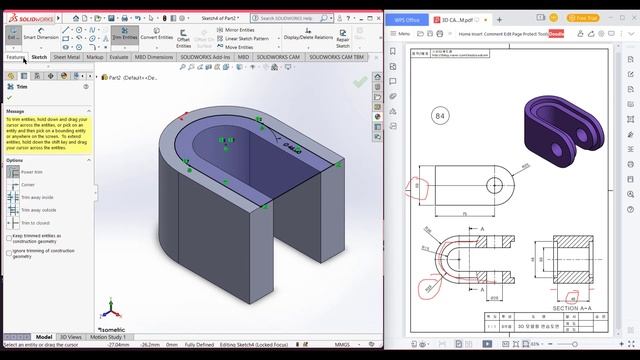640x360 pixels.
Task: Select the Trim away inside option
Action: (x=30, y=198)
